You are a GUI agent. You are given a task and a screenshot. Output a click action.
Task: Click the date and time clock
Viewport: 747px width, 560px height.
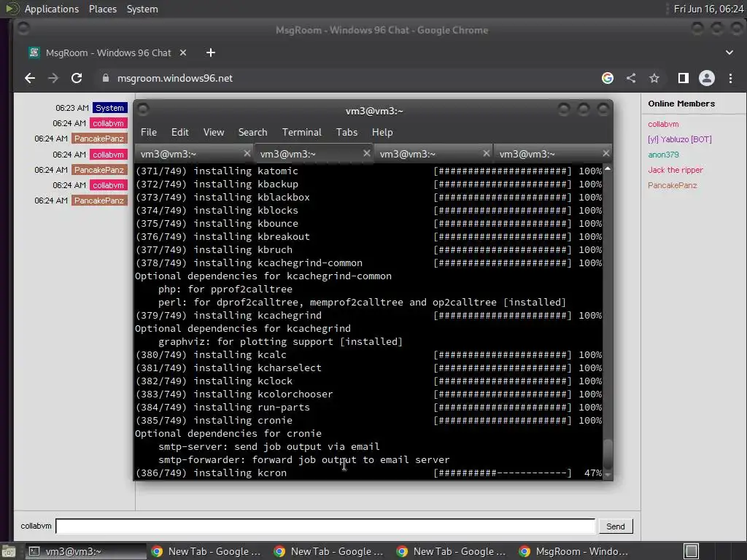pos(708,9)
